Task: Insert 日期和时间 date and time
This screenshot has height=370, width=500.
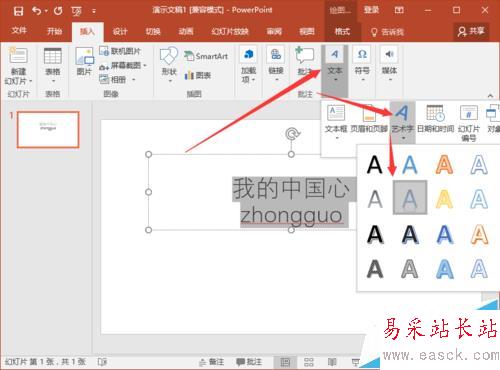Action: [x=435, y=119]
